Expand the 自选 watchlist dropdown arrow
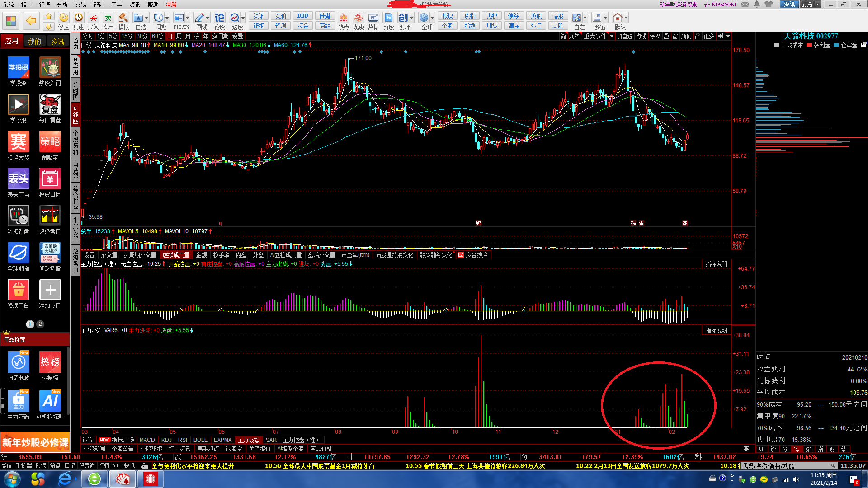 point(147,18)
